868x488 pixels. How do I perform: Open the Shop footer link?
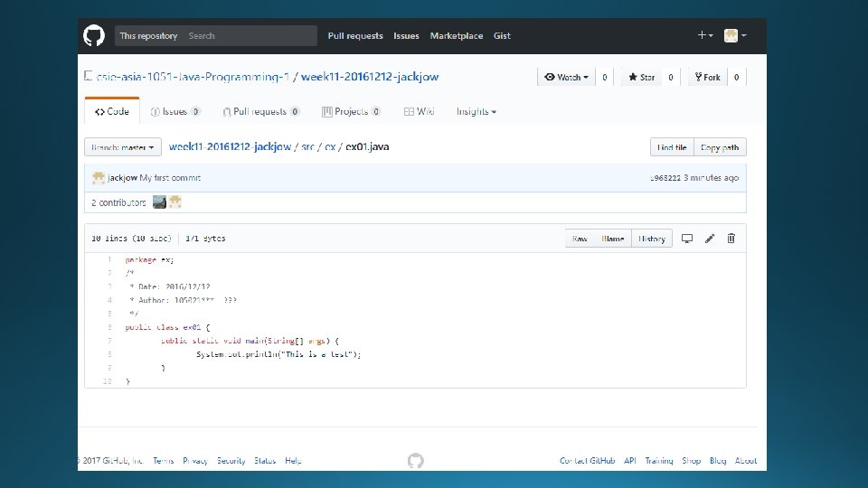point(692,460)
